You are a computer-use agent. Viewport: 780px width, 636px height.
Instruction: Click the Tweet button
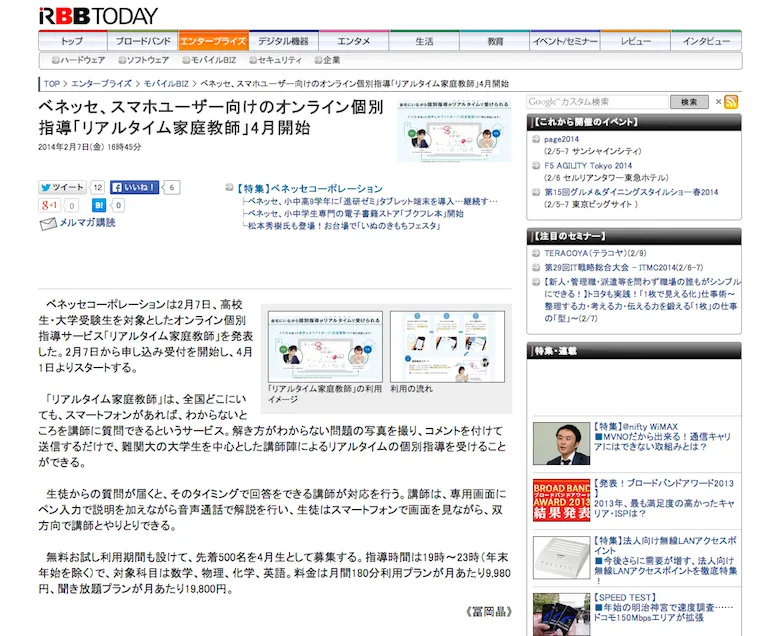(62, 187)
